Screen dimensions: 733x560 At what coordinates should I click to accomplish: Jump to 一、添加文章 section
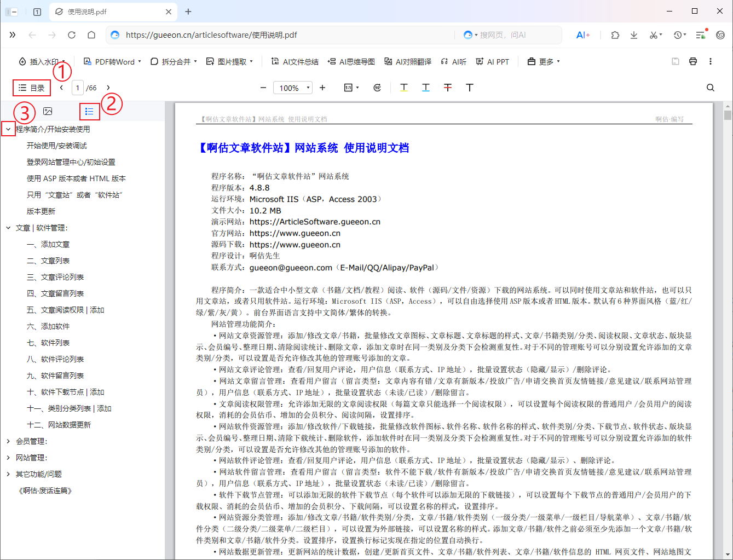[48, 244]
